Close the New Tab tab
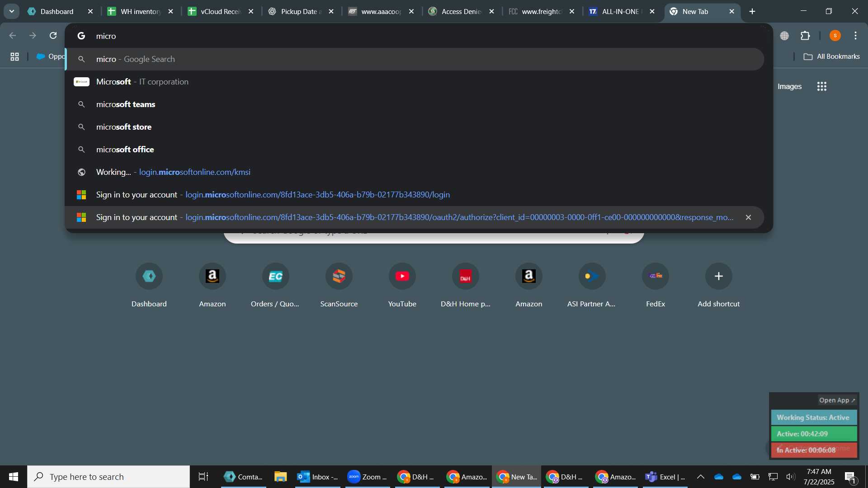This screenshot has height=488, width=868. (732, 11)
